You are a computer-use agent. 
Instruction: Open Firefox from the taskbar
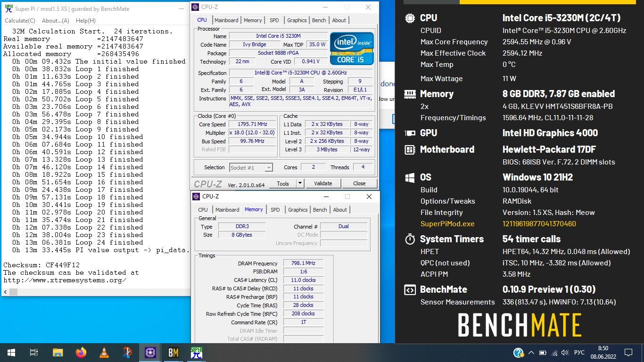[81, 352]
